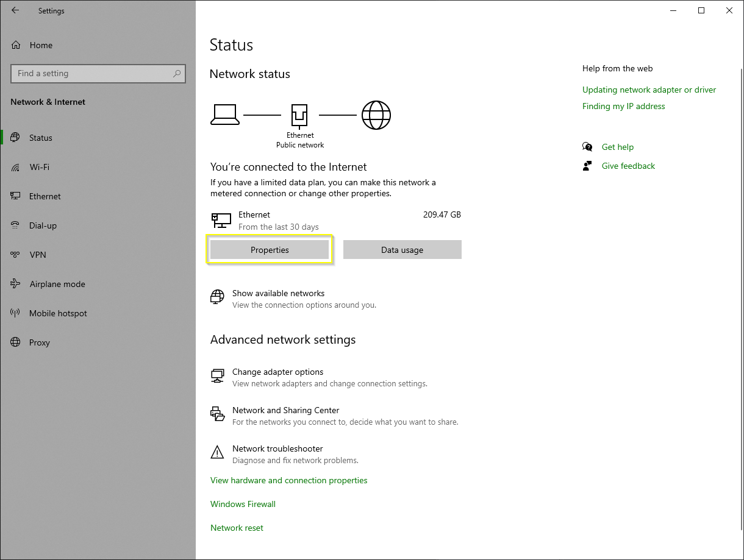Click the Give feedback person icon

pos(587,166)
